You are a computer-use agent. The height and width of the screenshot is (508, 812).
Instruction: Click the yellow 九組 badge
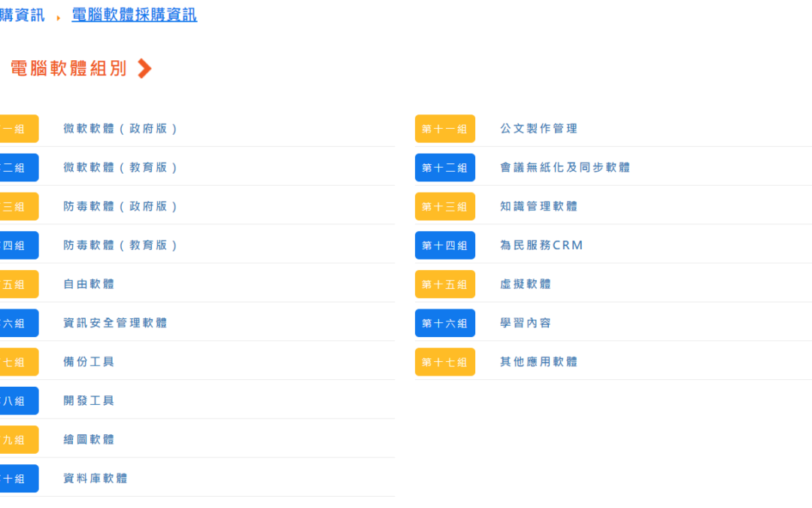coord(19,440)
